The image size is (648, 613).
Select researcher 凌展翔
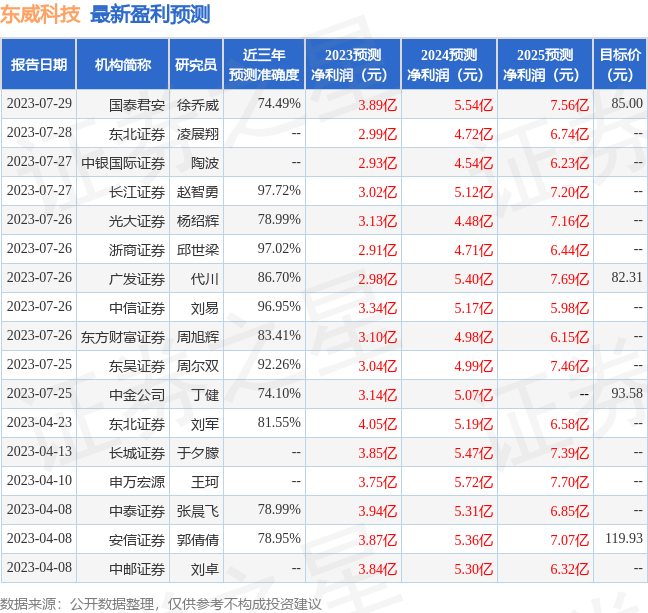click(198, 134)
